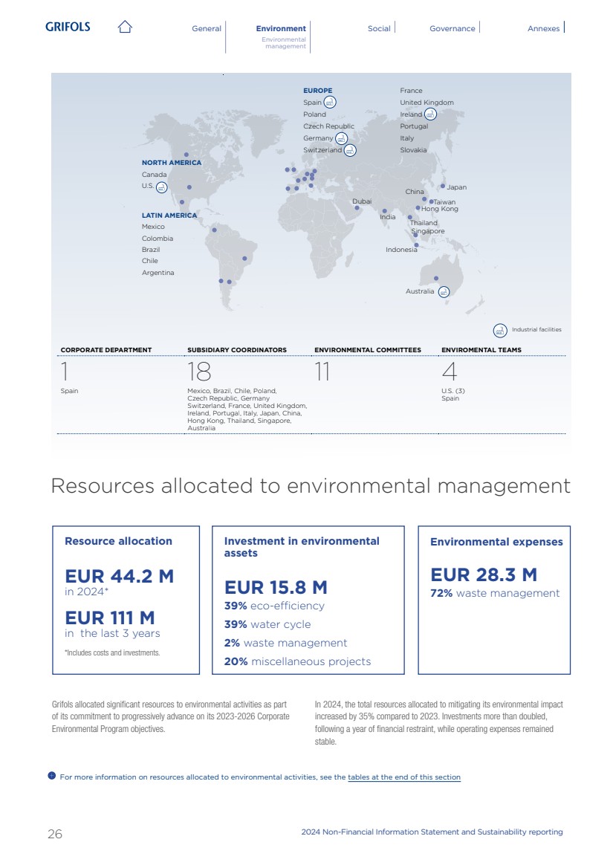Click the Grifols logo
This screenshot has height=868, width=613.
68,27
